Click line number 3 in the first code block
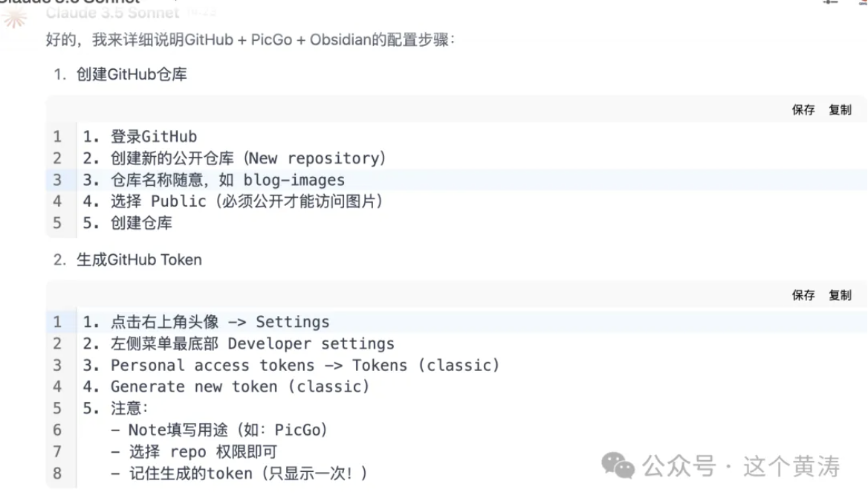This screenshot has width=868, height=501. [x=57, y=180]
